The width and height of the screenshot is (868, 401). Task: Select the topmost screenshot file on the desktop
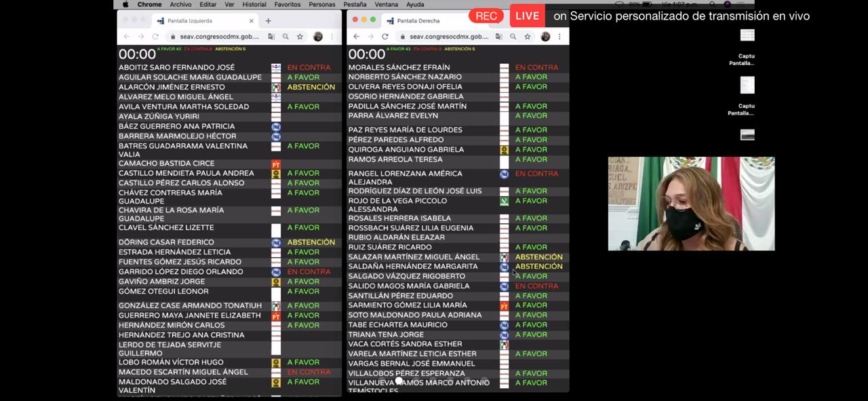pyautogui.click(x=747, y=36)
